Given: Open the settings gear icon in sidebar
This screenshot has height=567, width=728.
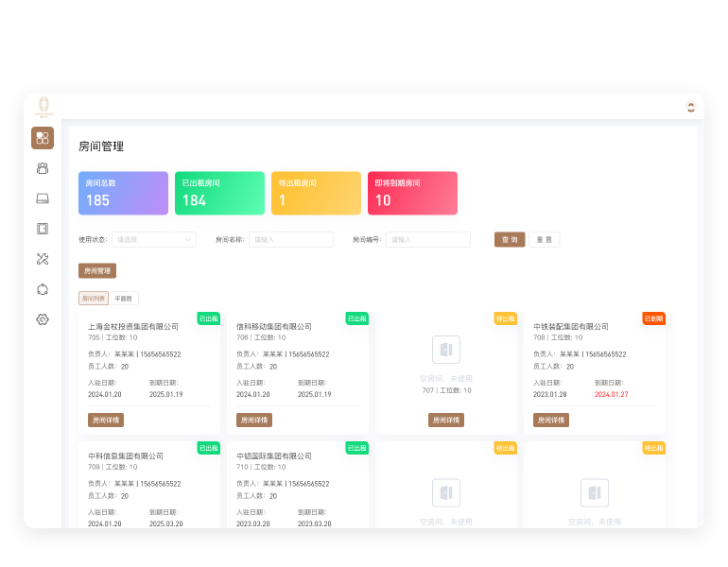Looking at the screenshot, I should click(43, 319).
